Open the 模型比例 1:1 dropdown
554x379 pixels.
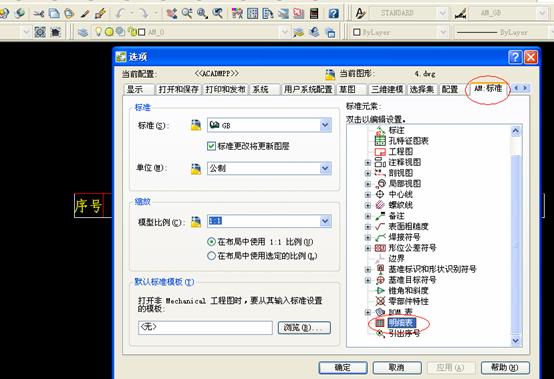coord(325,221)
